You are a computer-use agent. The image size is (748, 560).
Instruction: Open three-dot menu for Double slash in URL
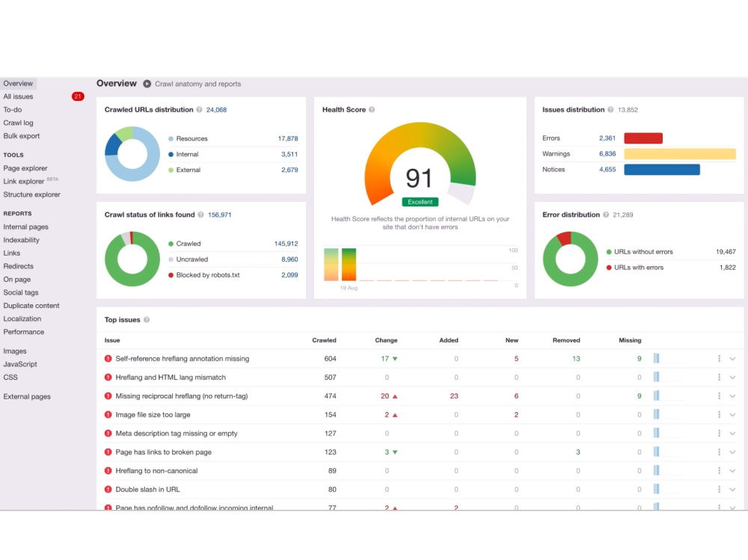tap(719, 490)
